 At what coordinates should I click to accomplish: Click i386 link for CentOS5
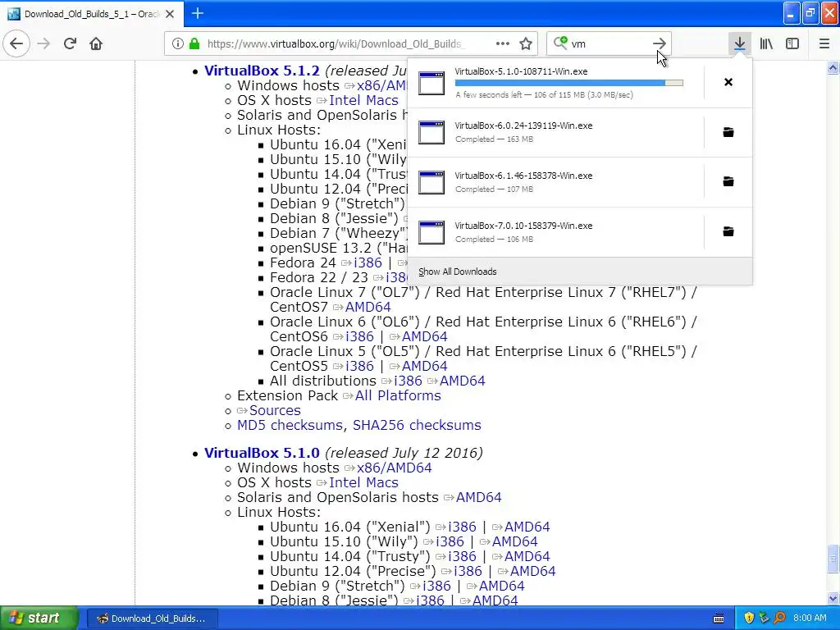coord(359,366)
